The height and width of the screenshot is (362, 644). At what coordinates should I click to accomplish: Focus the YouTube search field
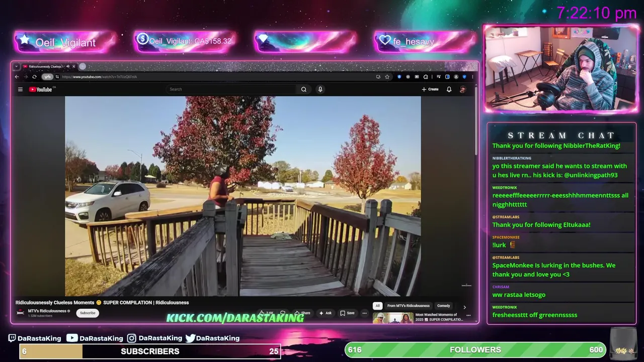coord(231,89)
